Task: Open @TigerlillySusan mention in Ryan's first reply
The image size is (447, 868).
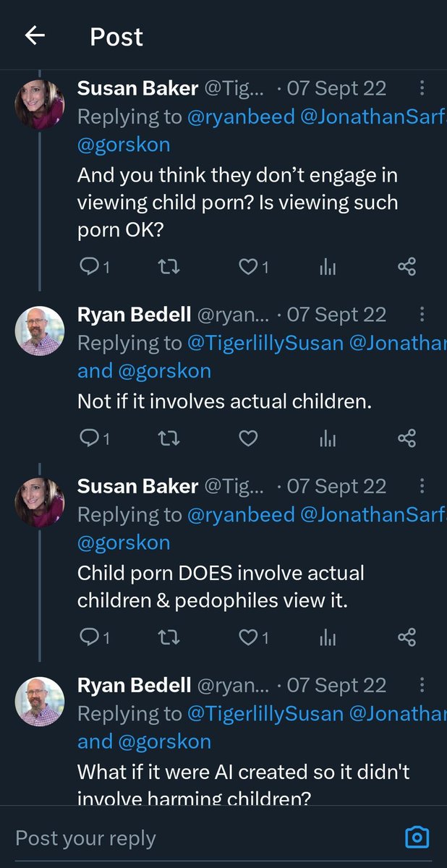Action: [x=265, y=343]
